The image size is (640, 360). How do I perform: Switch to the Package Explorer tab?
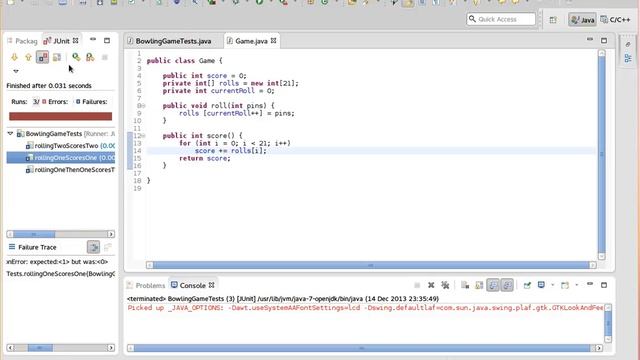click(x=22, y=41)
